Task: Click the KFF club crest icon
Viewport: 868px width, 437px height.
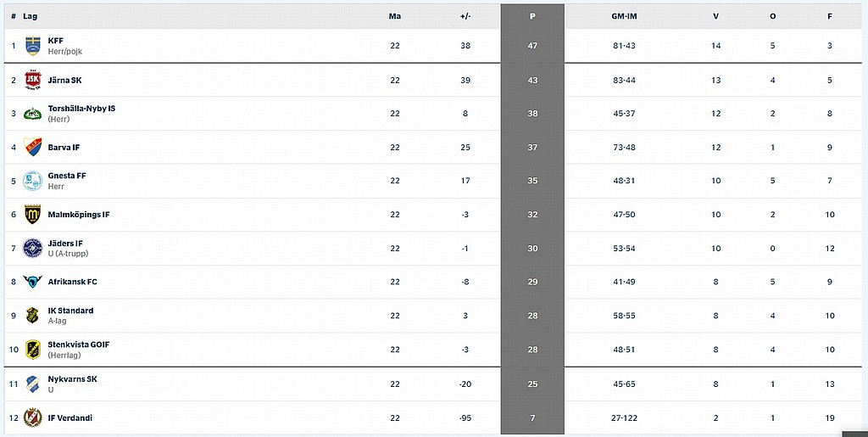Action: (33, 46)
